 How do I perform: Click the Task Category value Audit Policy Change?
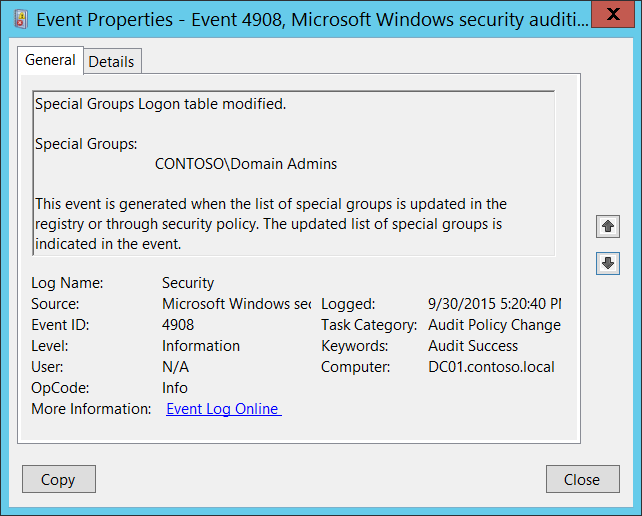tap(494, 325)
